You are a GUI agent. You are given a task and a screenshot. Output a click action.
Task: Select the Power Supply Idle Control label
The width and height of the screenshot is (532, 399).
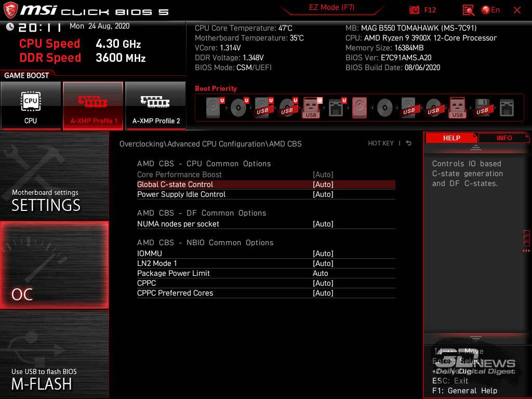pos(181,194)
